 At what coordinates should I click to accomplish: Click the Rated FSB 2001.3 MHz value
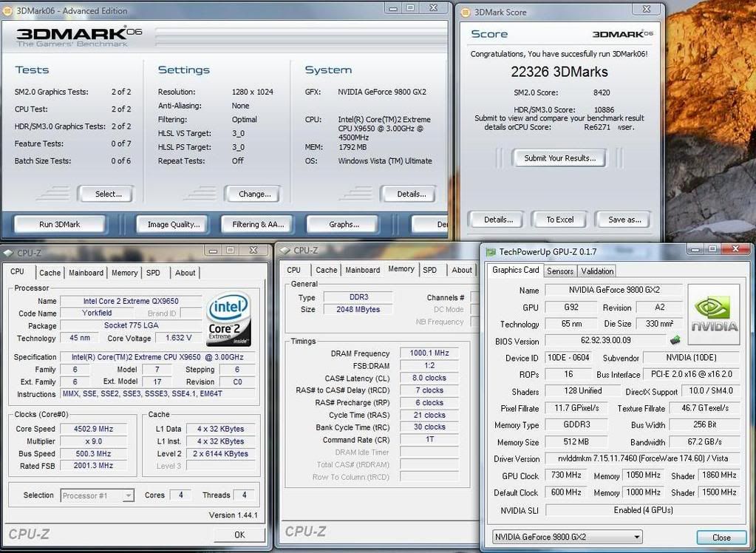(94, 467)
